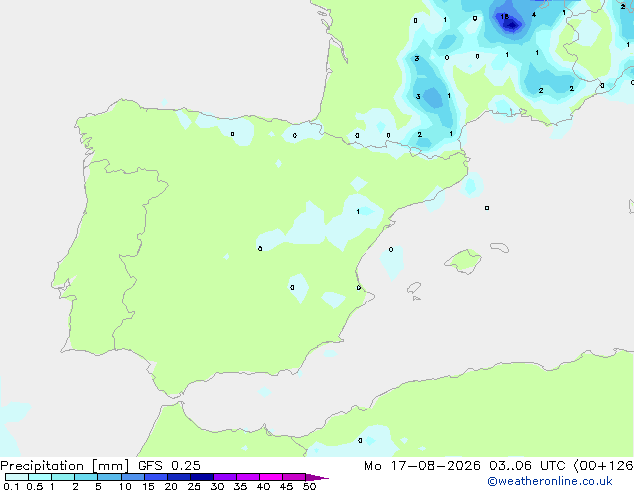Click the "GFS 0.25" model label
The width and height of the screenshot is (634, 490).
point(169,466)
